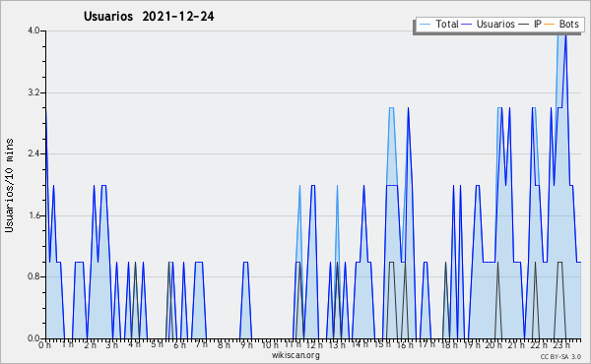Click the x-axis label '20 h'
The height and width of the screenshot is (364, 591).
(x=493, y=345)
